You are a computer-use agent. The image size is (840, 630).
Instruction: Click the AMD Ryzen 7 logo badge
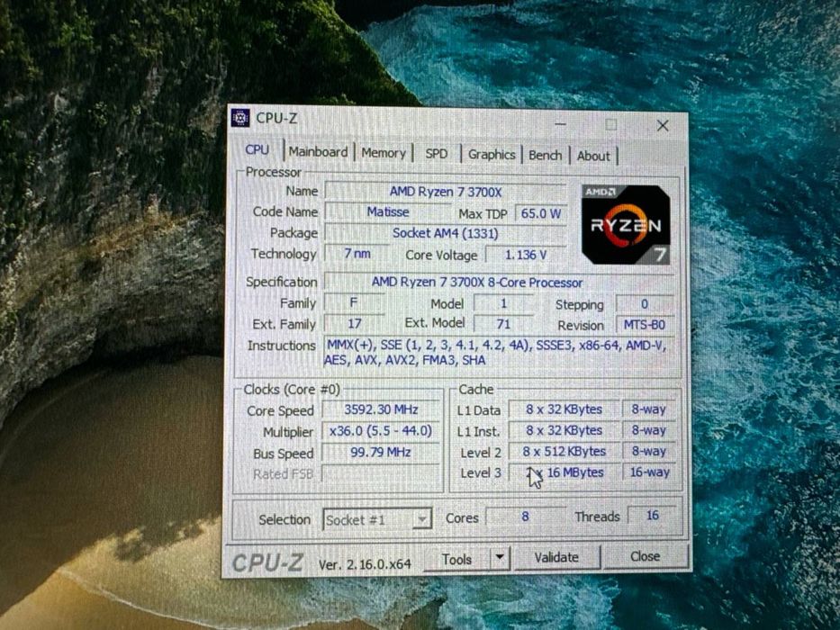(x=626, y=224)
